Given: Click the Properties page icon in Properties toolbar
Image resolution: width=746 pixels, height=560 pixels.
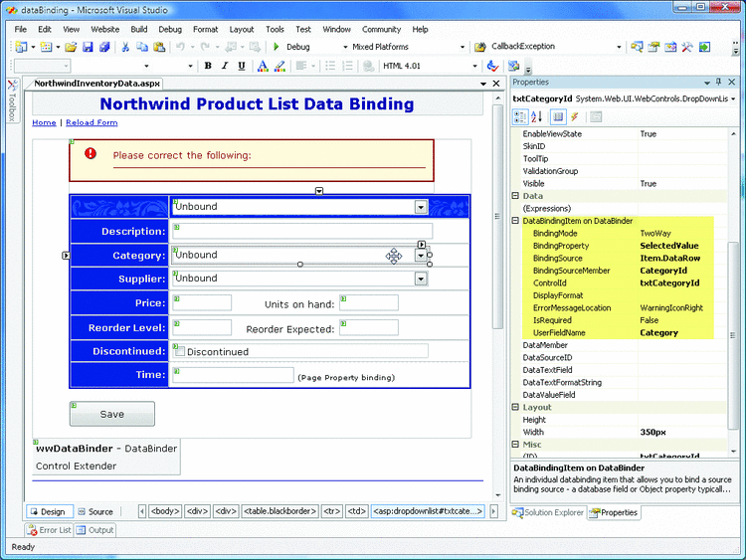Looking at the screenshot, I should tap(558, 116).
